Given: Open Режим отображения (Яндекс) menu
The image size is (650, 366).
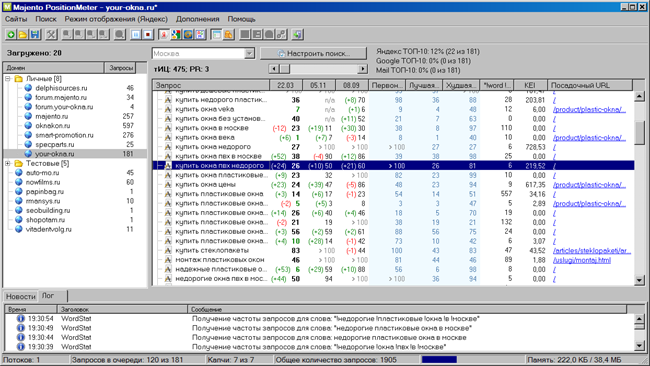Looking at the screenshot, I should (x=116, y=19).
